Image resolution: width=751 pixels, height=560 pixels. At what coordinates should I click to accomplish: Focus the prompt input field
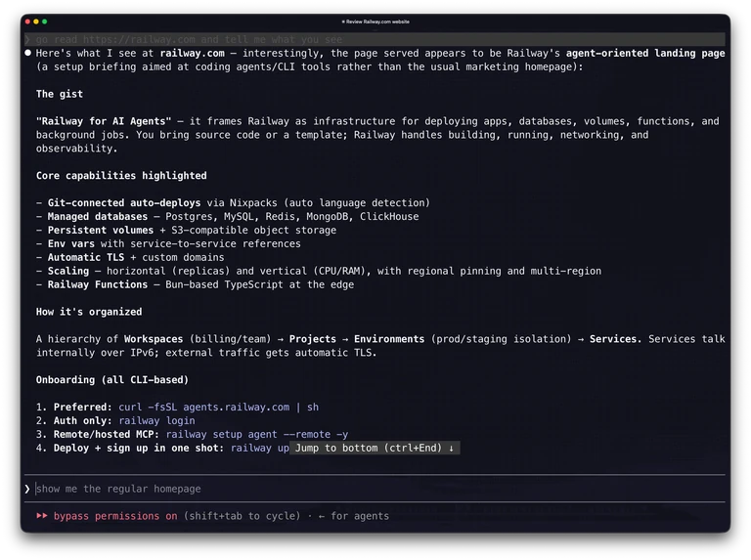pyautogui.click(x=375, y=489)
